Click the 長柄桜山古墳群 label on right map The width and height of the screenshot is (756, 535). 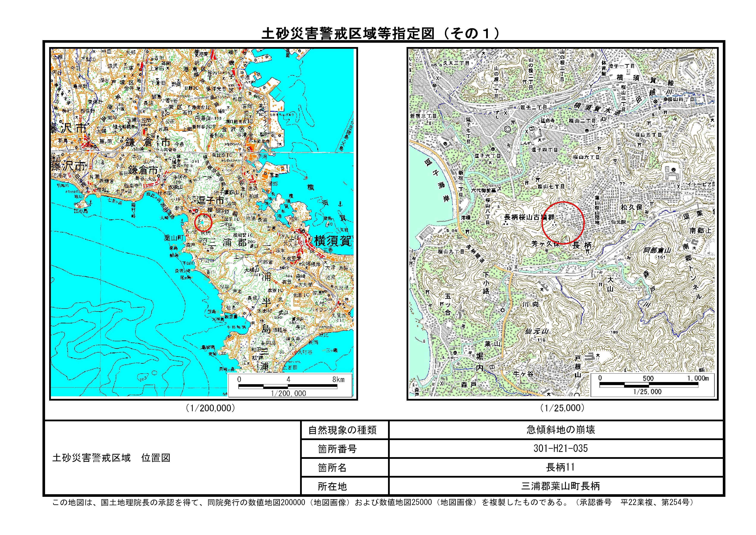(529, 217)
